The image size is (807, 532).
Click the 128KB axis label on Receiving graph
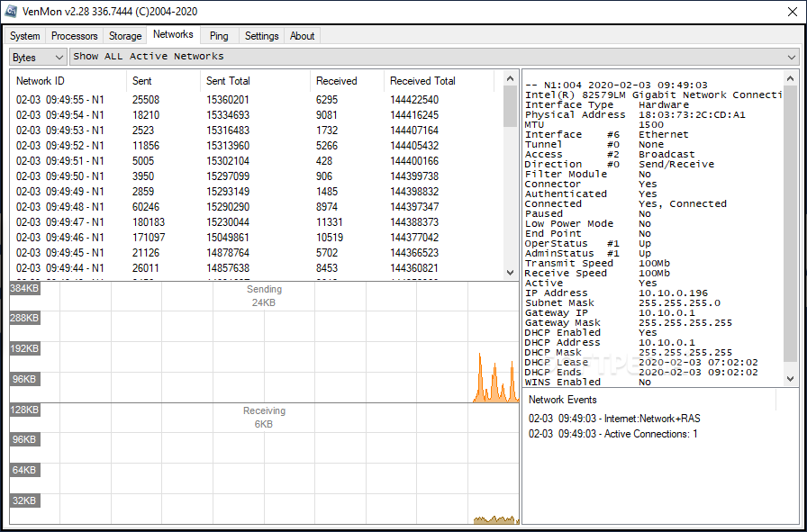pos(24,410)
